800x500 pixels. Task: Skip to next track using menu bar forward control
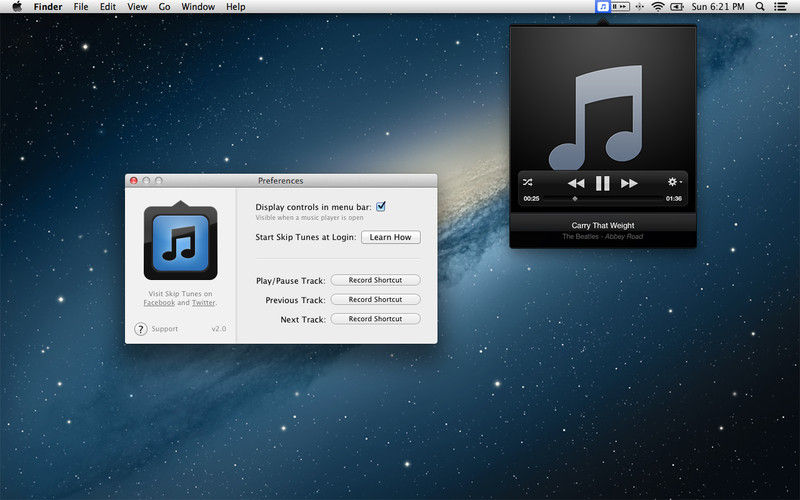click(x=624, y=7)
